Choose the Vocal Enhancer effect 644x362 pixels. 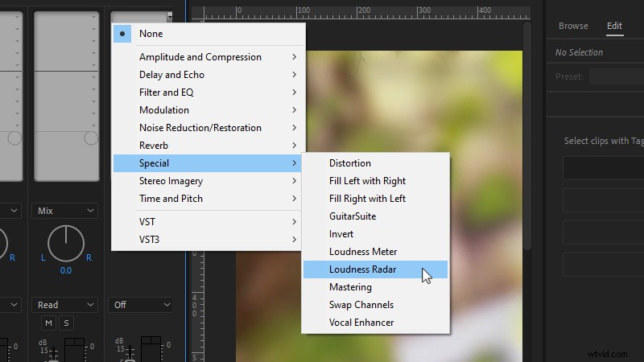click(x=375, y=323)
